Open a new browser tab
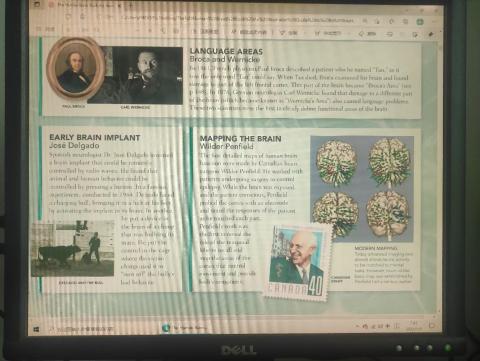480x361 pixels. tap(131, 5)
